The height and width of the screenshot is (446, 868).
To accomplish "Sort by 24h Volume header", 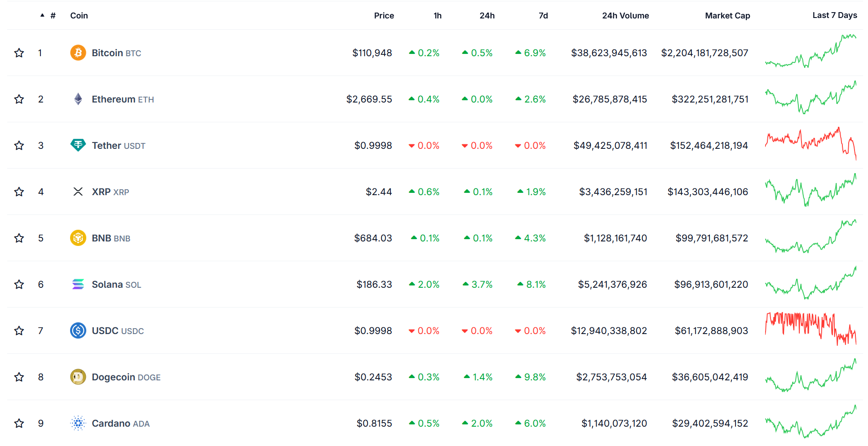I will 625,15.
